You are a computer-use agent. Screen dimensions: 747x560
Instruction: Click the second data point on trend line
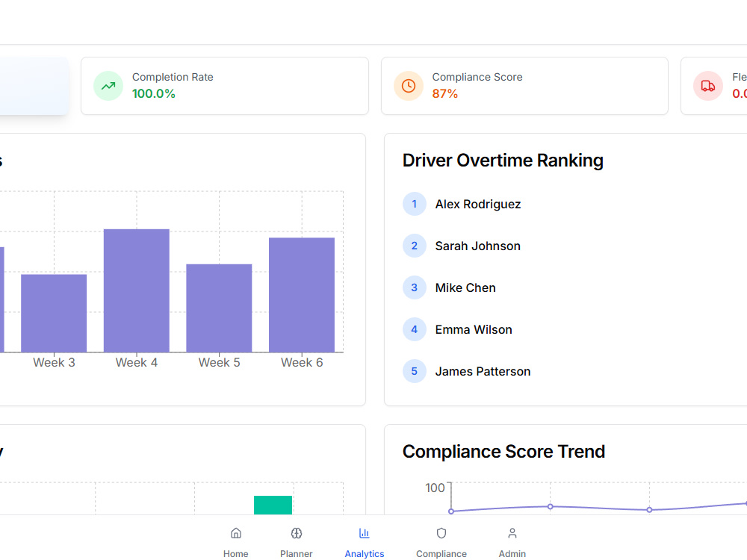pyautogui.click(x=551, y=507)
